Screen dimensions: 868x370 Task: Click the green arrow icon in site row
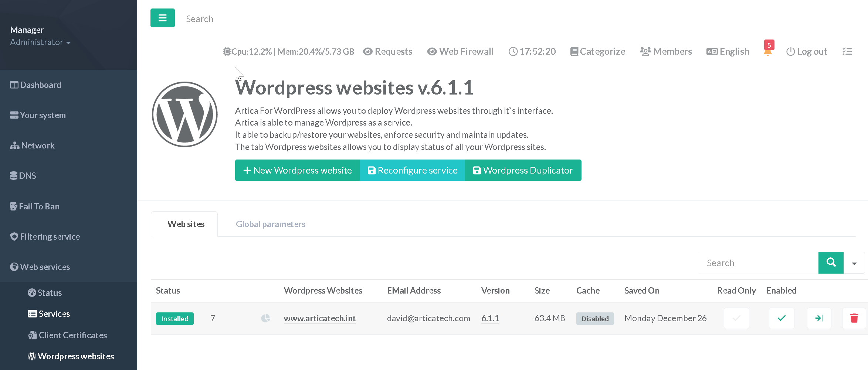(819, 318)
